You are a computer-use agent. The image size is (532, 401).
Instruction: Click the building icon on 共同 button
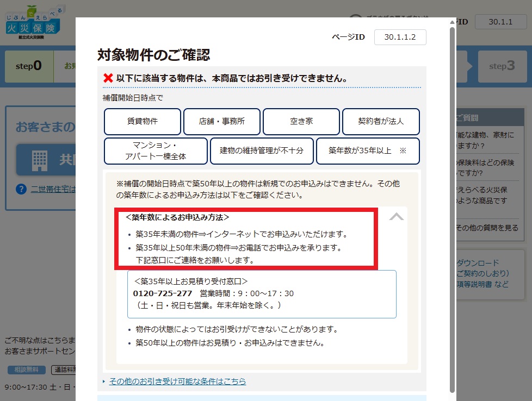tap(40, 160)
